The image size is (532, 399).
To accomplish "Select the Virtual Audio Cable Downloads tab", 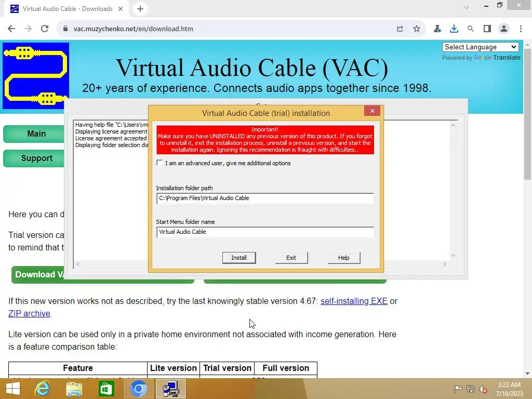I will (x=66, y=9).
